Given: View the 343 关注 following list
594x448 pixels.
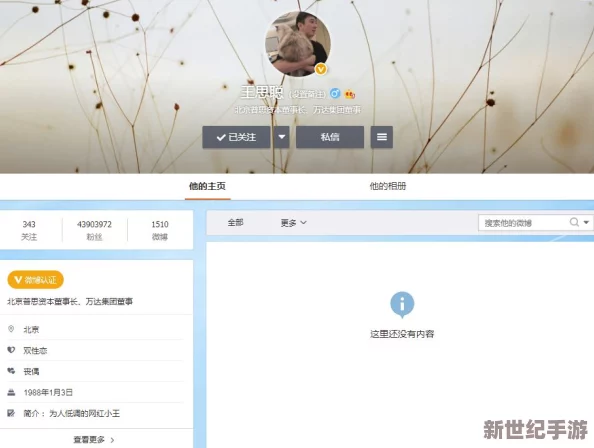Looking at the screenshot, I should click(x=29, y=230).
